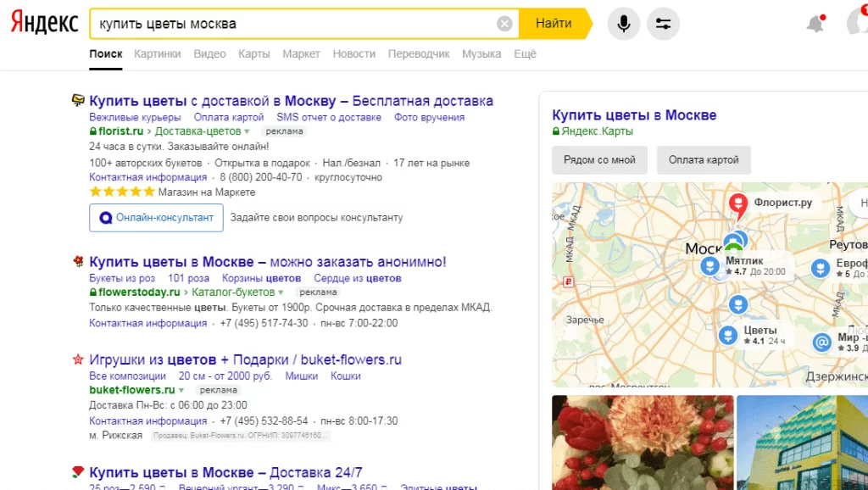Screen dimensions: 868x490
Task: Click the phone number 8 (800) 200-40-70
Action: click(x=261, y=177)
